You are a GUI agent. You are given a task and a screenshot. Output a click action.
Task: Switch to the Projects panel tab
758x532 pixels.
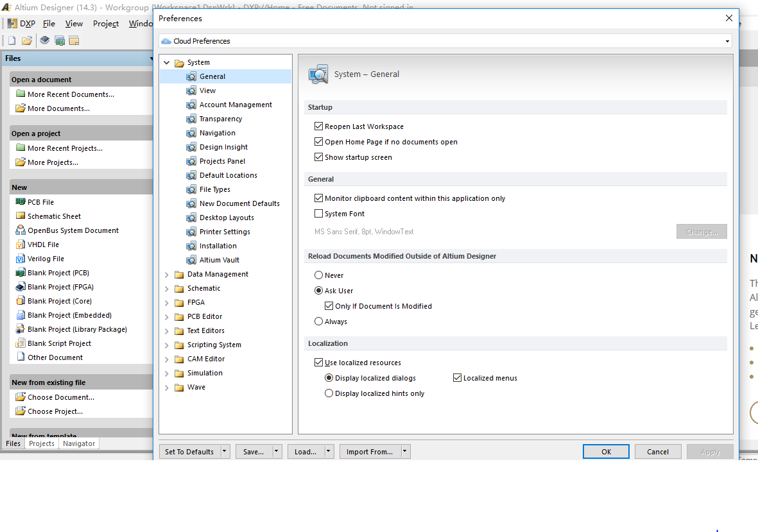point(42,443)
